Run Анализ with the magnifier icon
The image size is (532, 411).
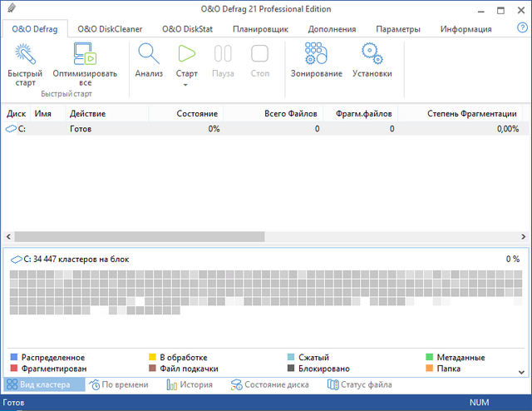[149, 55]
